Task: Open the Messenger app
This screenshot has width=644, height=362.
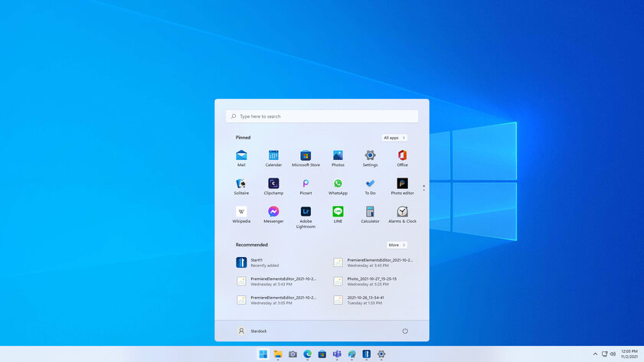Action: (273, 213)
